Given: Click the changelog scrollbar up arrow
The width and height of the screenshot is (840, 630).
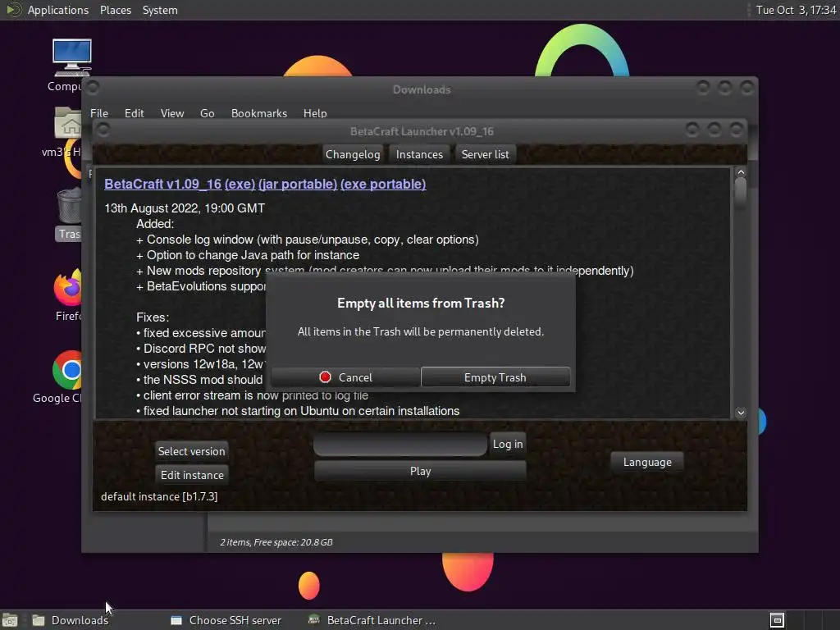Looking at the screenshot, I should (x=741, y=172).
